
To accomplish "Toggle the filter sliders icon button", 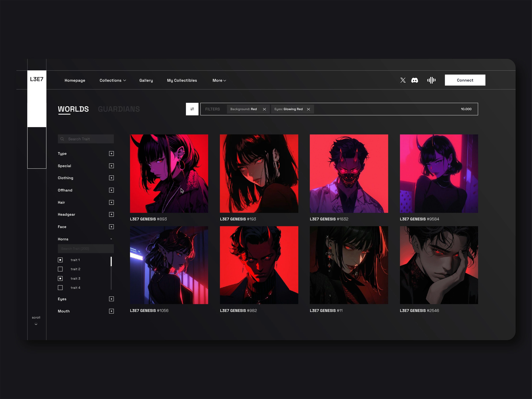I will pyautogui.click(x=192, y=109).
